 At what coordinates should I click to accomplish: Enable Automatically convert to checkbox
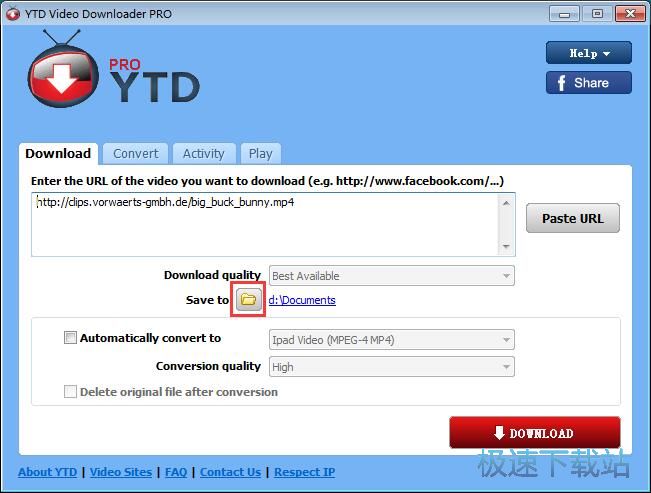click(70, 338)
